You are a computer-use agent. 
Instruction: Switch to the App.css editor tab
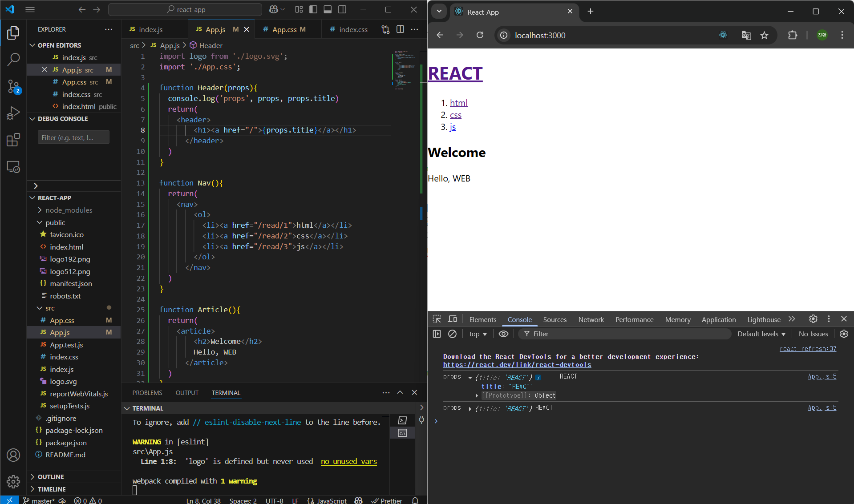(284, 29)
